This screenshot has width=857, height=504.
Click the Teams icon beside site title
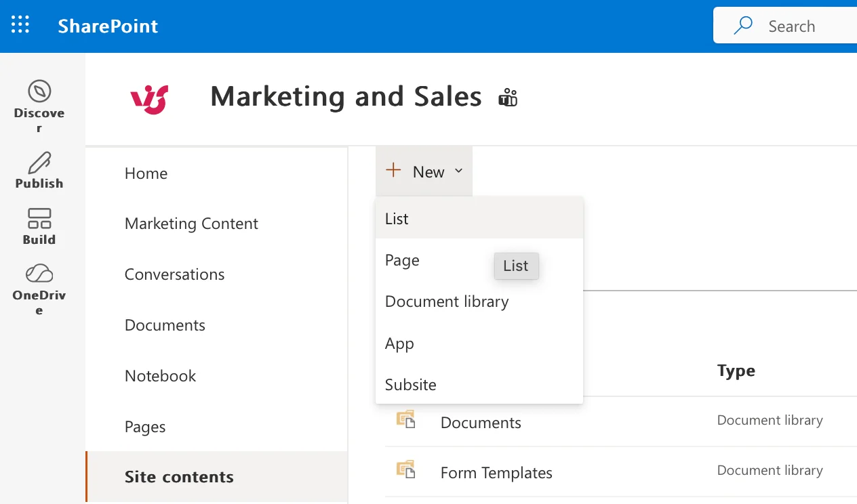508,98
